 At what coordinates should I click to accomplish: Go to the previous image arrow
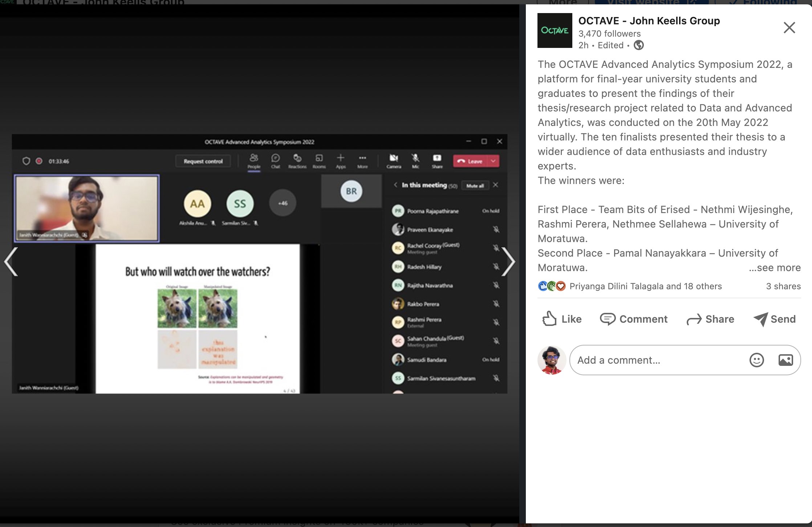tap(11, 262)
